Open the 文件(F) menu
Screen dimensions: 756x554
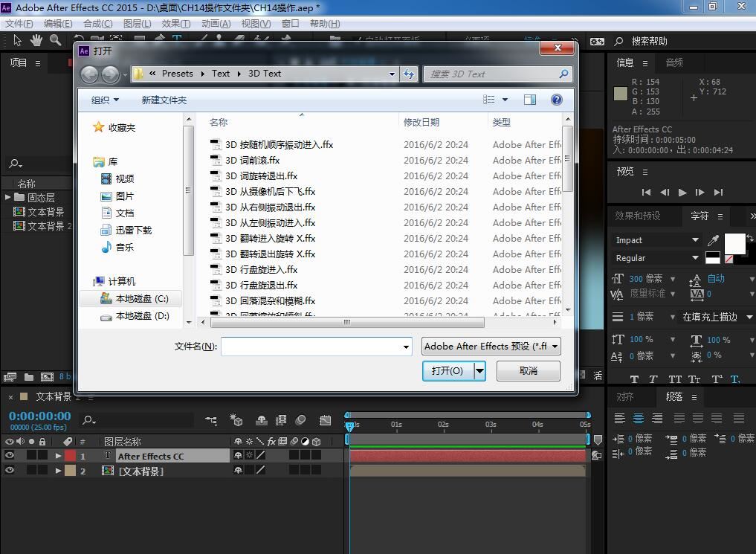19,24
